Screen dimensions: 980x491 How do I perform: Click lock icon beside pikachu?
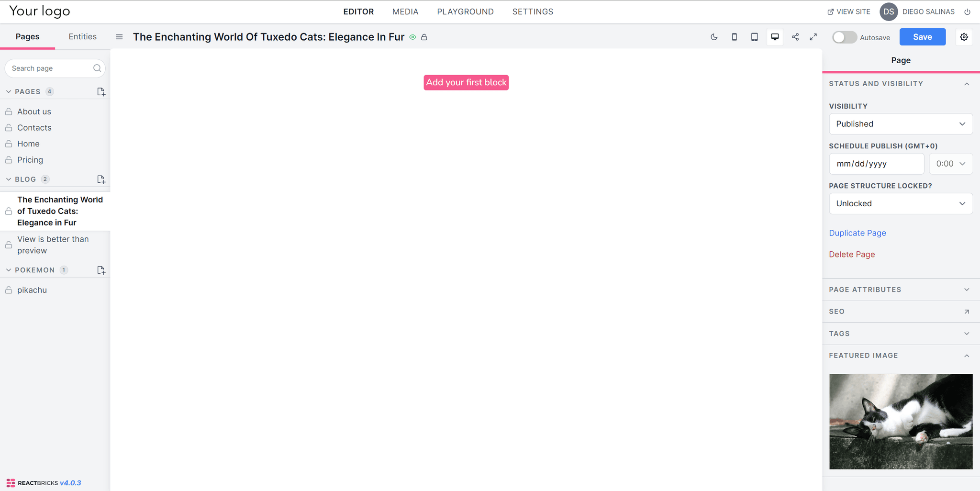(x=9, y=290)
